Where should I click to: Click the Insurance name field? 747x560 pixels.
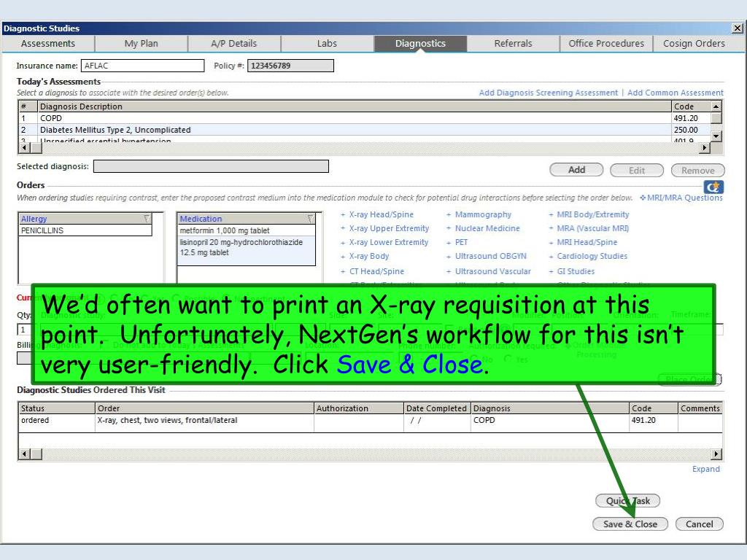tap(142, 66)
